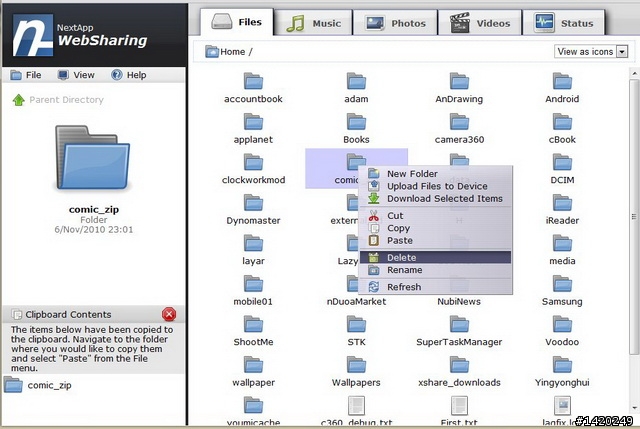
Task: Select the accountbook folder icon
Action: coord(253,81)
